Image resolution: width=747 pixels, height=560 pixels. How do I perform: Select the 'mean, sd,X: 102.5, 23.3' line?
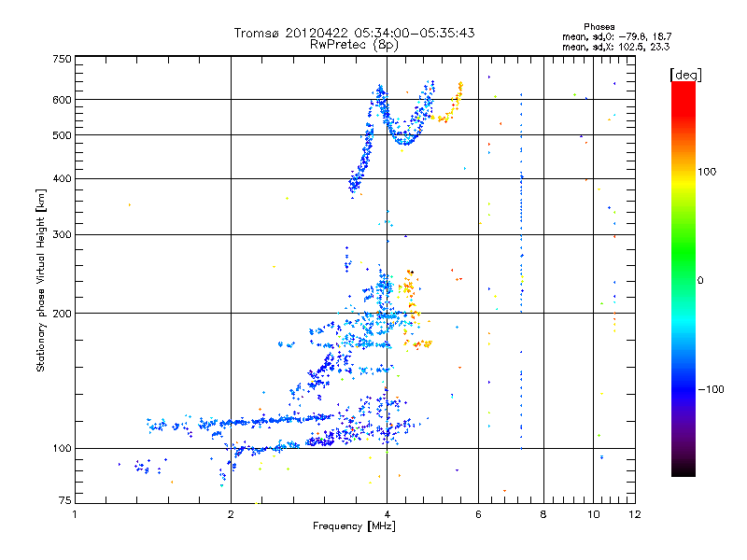(x=616, y=47)
